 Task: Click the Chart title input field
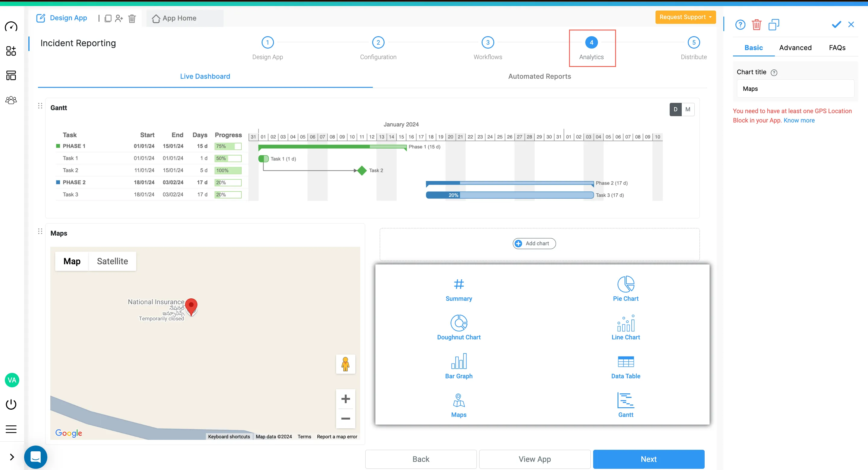point(795,89)
